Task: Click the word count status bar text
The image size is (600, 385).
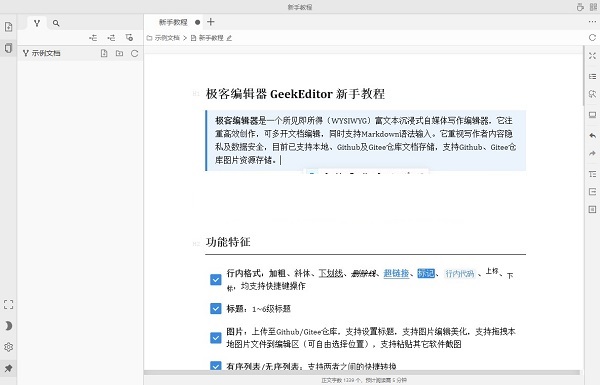Action: (x=364, y=380)
